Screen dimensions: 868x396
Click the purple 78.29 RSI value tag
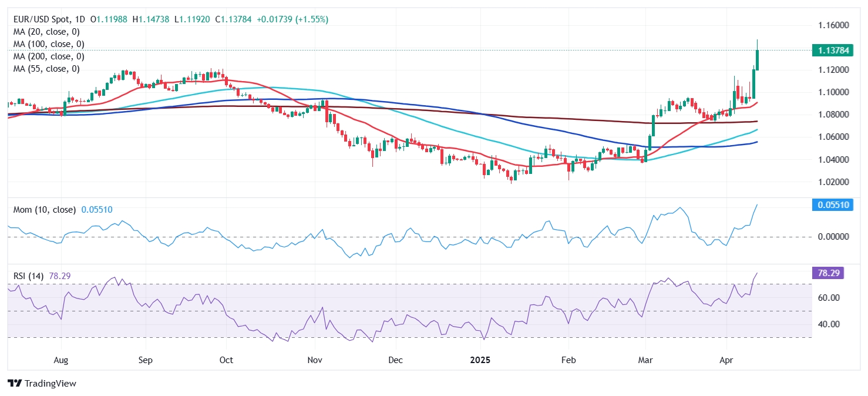pos(828,273)
